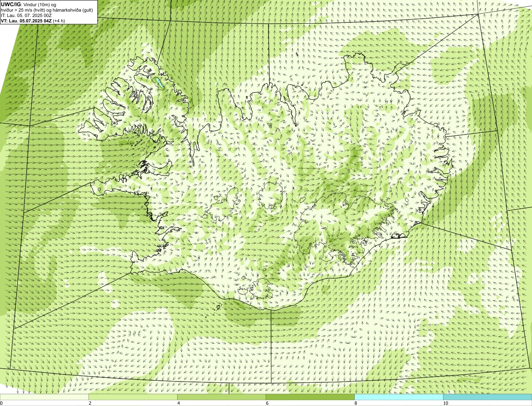This screenshot has height=406, width=532.
Task: Click the init time 'IT: Lau. 05. 07. 2025 00Z'
Action: tap(26, 15)
